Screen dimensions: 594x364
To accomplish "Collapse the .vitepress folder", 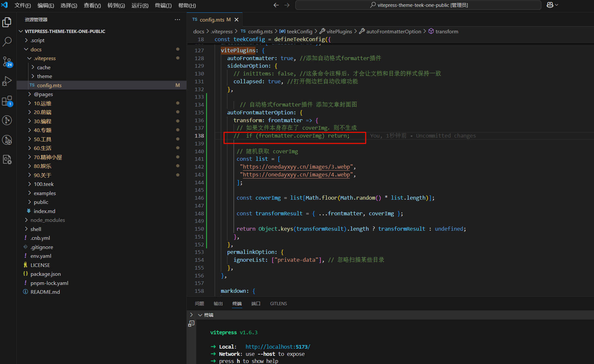I will [101, 58].
